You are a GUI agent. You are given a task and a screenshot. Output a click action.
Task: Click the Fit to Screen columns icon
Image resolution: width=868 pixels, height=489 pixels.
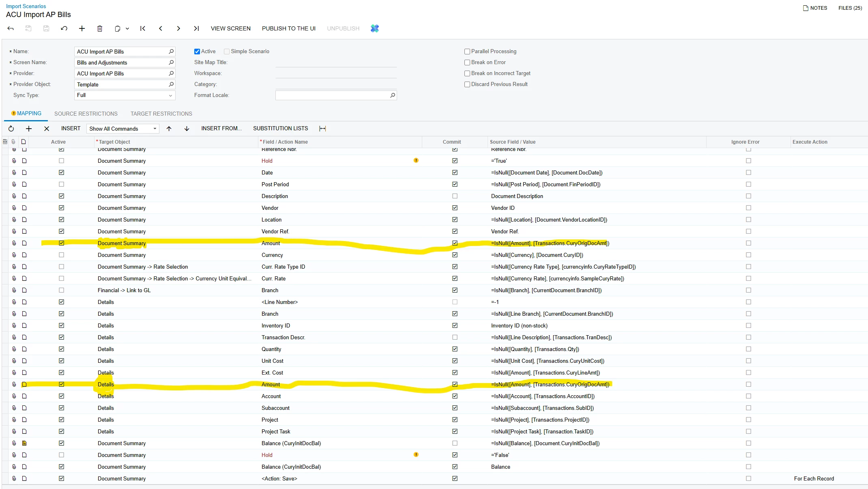[322, 129]
